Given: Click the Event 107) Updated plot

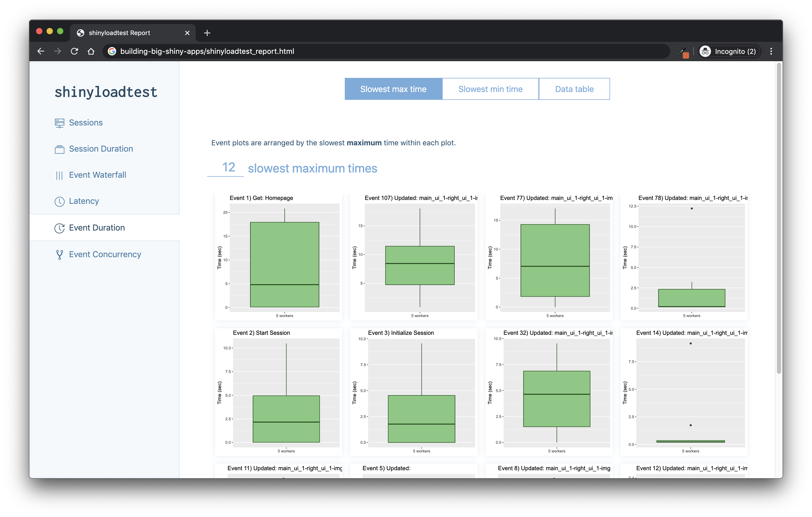Looking at the screenshot, I should [414, 257].
